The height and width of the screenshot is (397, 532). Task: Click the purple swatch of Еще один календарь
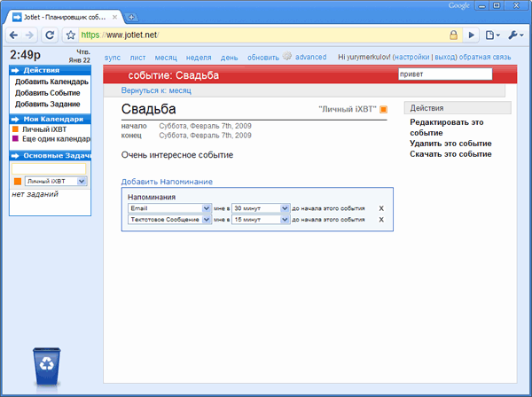pyautogui.click(x=15, y=138)
